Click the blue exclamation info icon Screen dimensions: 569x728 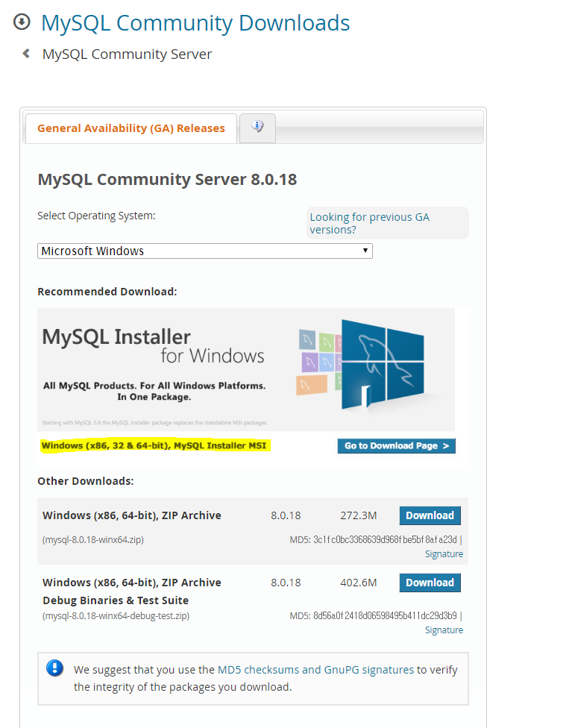54,668
